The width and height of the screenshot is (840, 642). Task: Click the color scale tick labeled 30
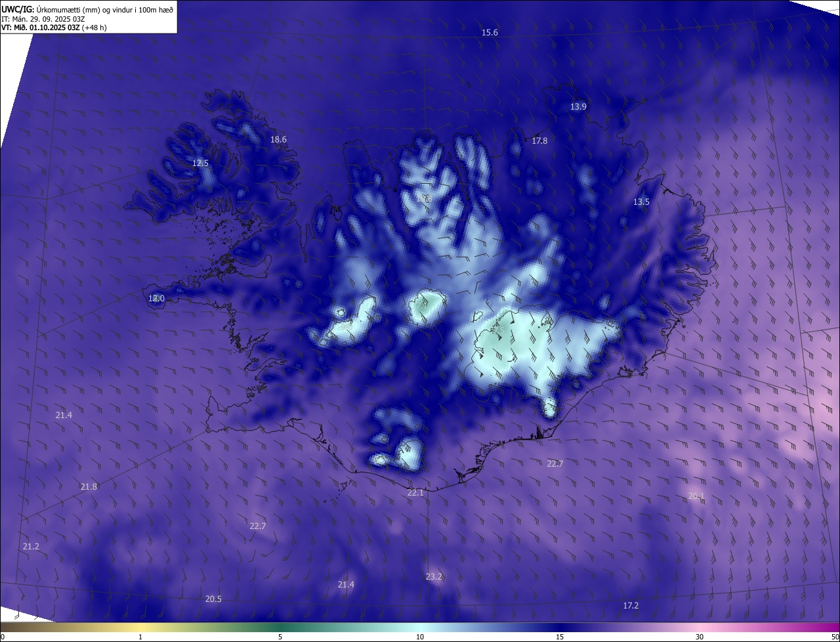(700, 637)
